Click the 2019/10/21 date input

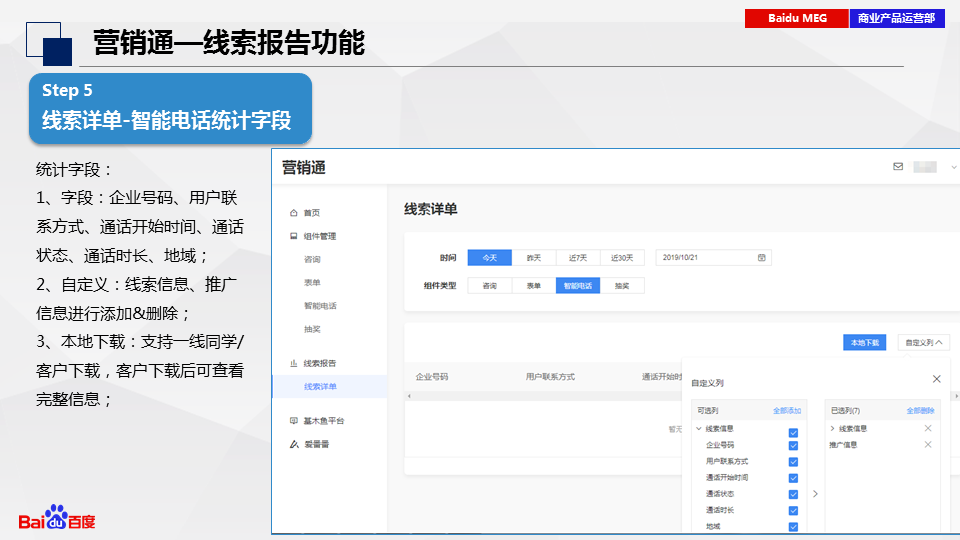[x=713, y=258]
